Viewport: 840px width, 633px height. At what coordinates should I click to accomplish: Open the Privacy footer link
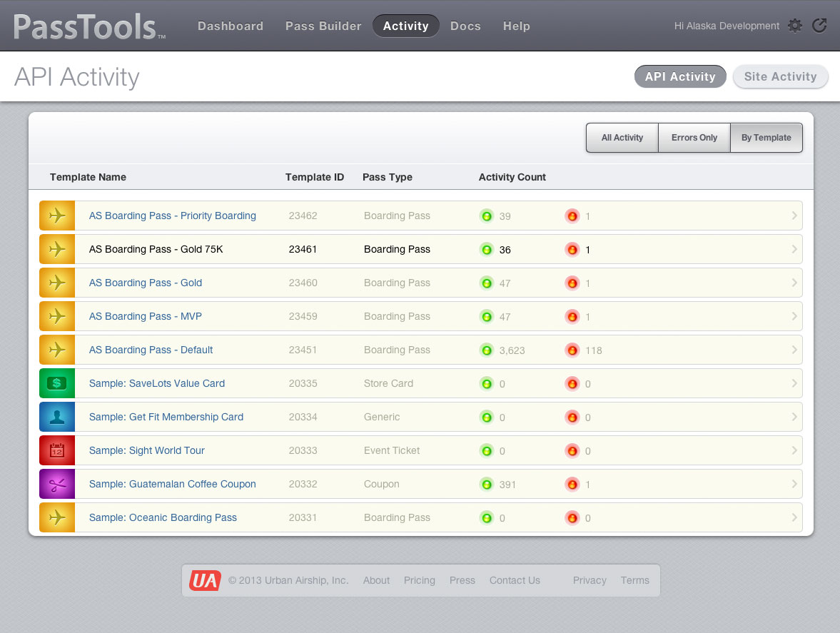pos(589,580)
